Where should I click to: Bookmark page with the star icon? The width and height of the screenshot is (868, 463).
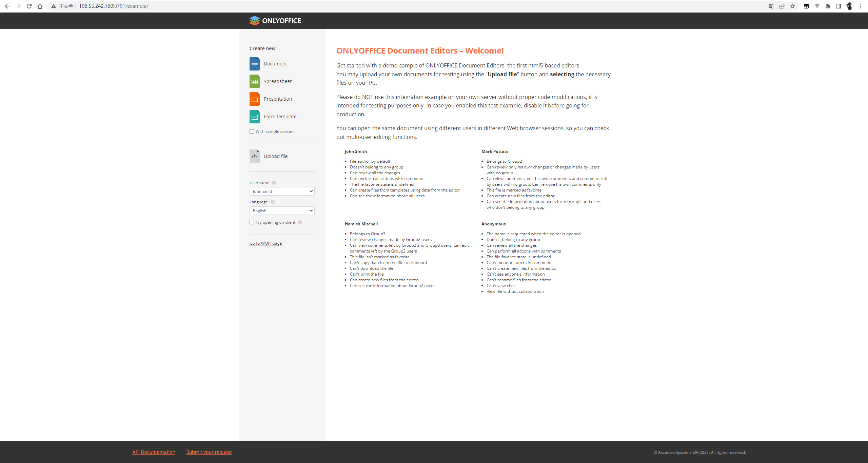[x=793, y=6]
